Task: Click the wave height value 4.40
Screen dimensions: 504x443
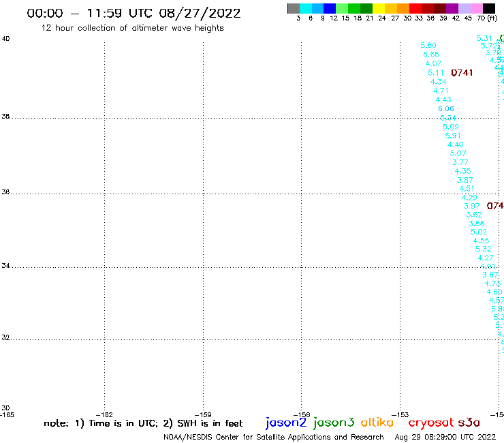Action: click(456, 144)
